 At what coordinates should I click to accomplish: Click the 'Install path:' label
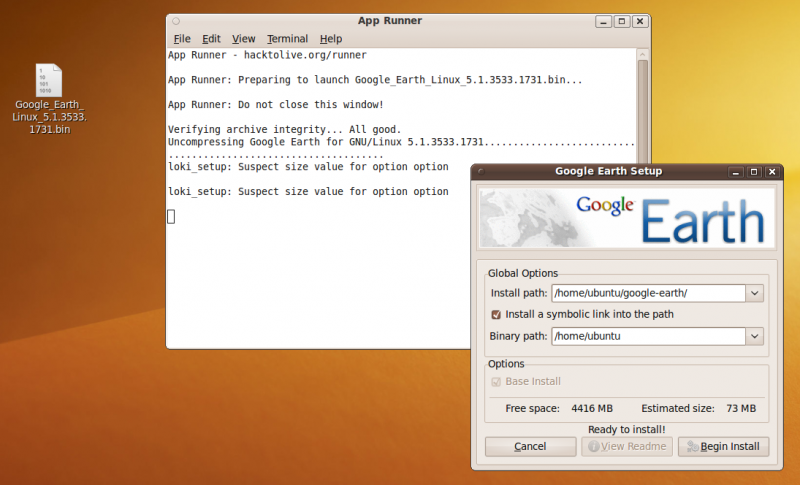pyautogui.click(x=519, y=293)
